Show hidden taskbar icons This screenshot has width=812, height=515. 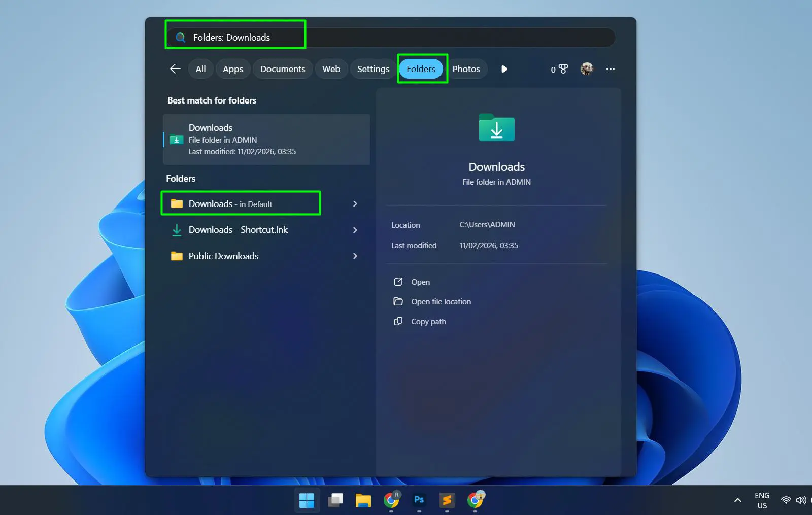click(737, 500)
